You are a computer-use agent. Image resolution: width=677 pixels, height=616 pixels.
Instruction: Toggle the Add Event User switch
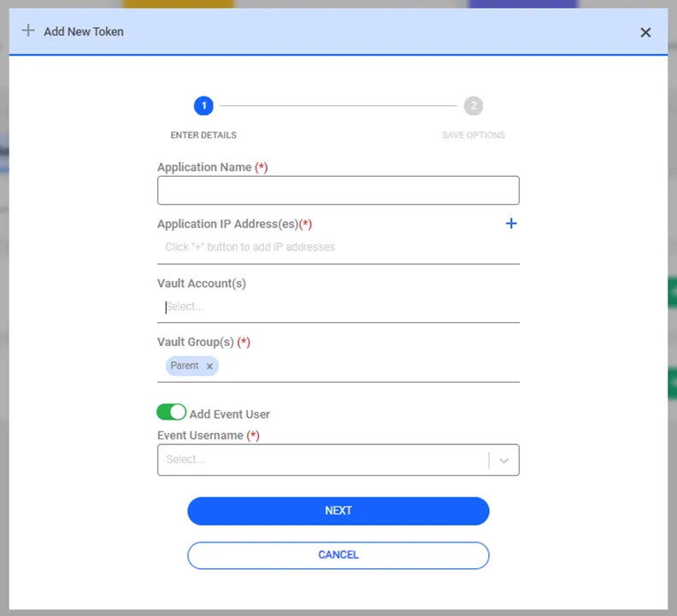172,413
